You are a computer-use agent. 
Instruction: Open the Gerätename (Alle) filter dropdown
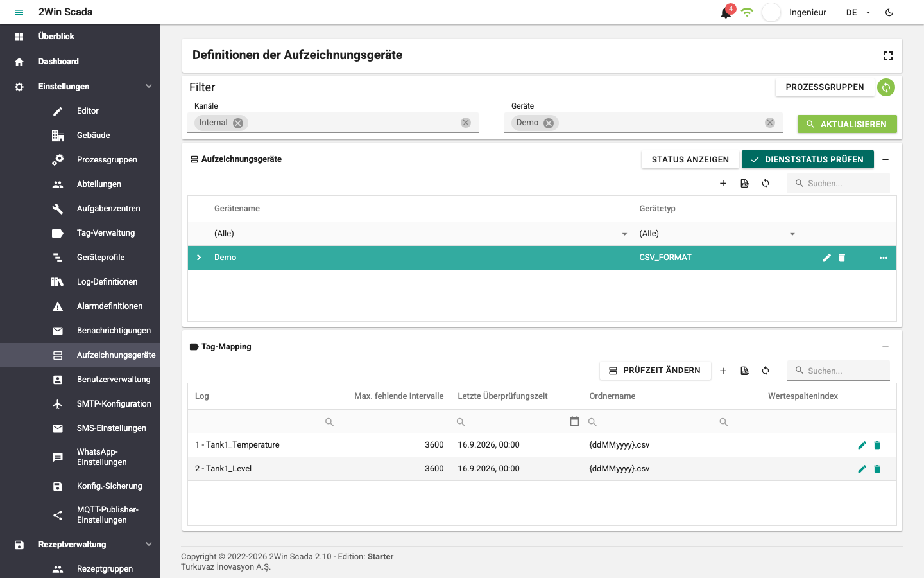624,234
